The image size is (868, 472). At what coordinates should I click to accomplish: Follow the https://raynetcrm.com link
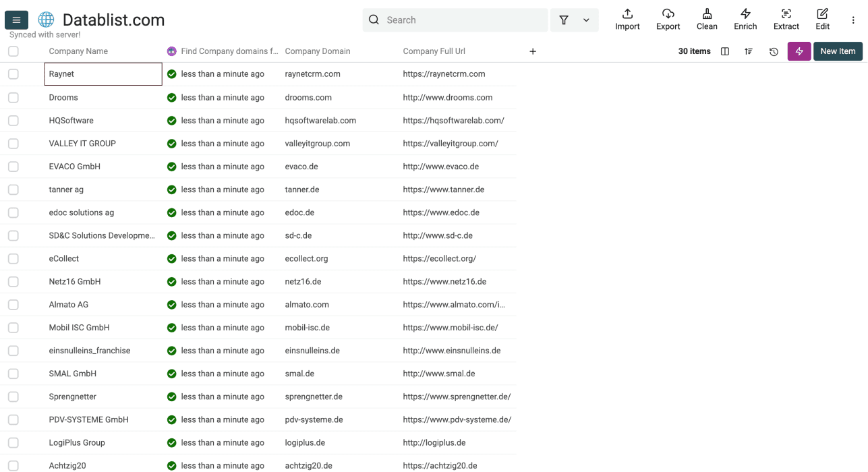point(444,73)
